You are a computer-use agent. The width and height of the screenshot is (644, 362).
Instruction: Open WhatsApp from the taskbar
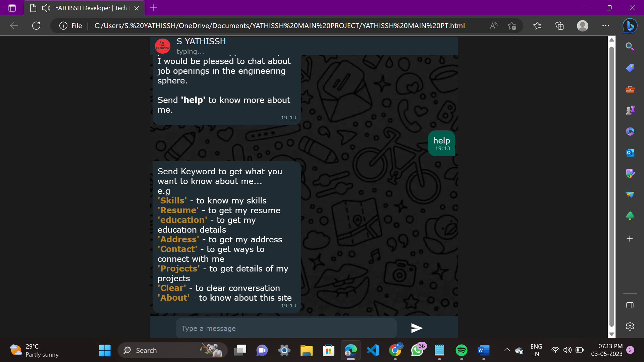[417, 350]
